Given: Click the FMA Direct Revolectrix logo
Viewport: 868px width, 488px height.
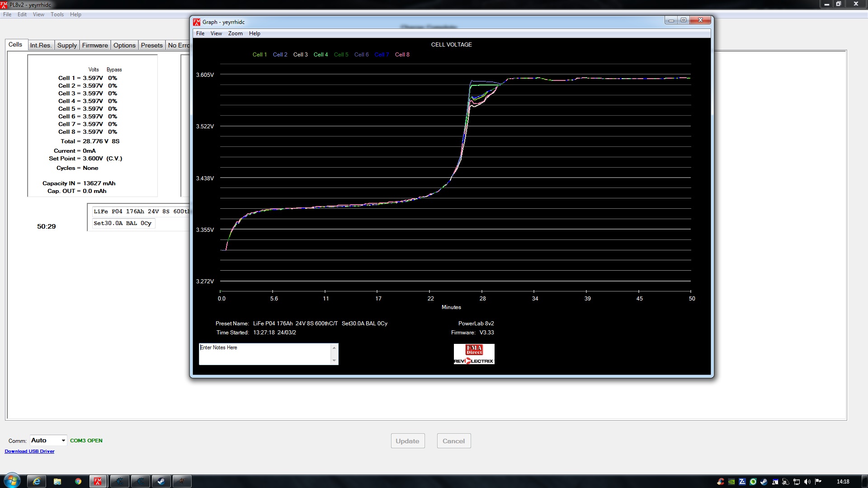Looking at the screenshot, I should [x=474, y=354].
